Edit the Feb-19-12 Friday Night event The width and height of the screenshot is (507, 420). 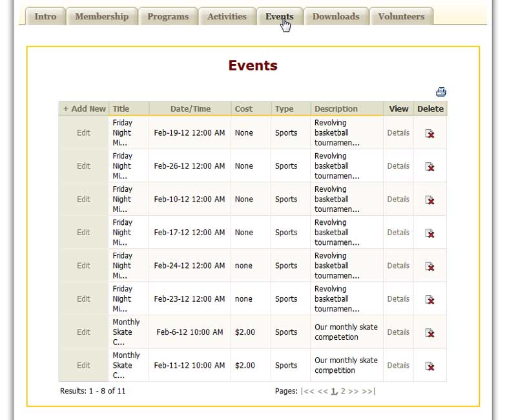coord(83,133)
